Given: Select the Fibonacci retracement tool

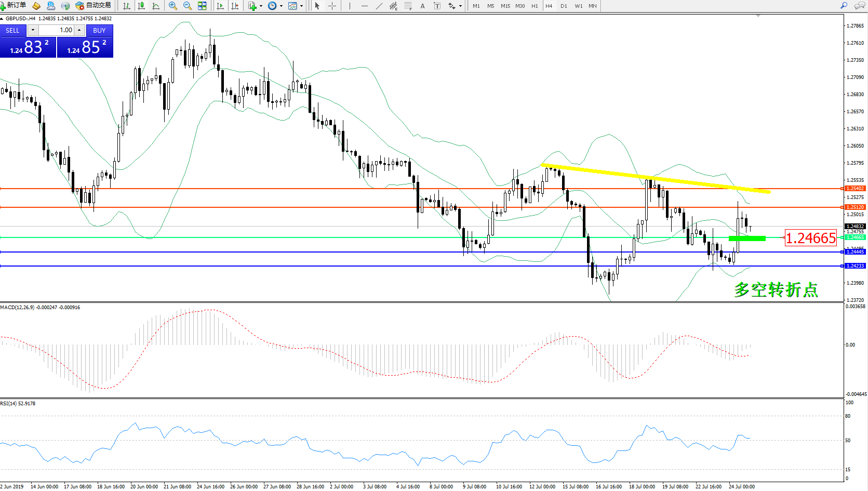Looking at the screenshot, I should click(408, 6).
